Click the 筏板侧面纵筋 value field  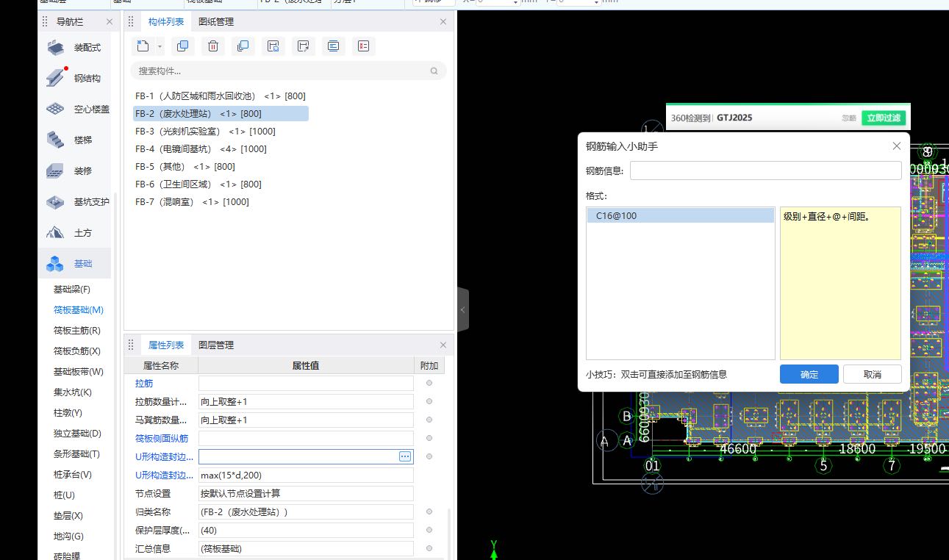click(306, 438)
